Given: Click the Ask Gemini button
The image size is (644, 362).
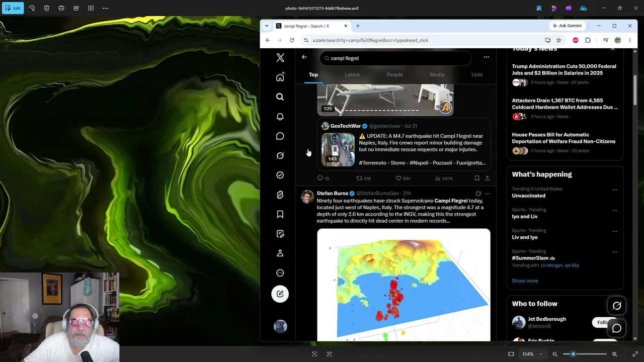Looking at the screenshot, I should (567, 26).
